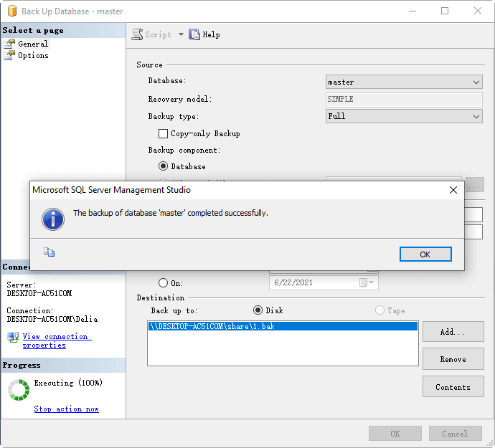Open the Script dropdown arrow
This screenshot has height=448, width=495.
[x=181, y=34]
